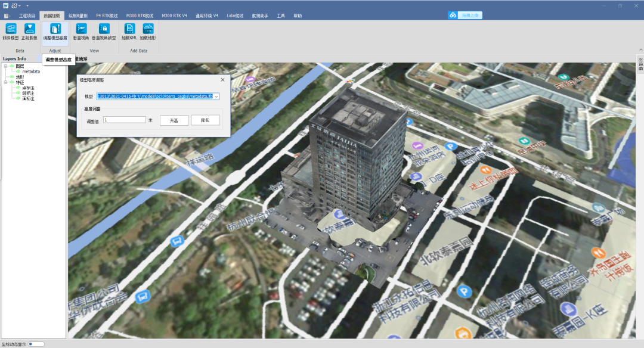Open the 工具 tab
This screenshot has width=644, height=348.
pyautogui.click(x=280, y=16)
